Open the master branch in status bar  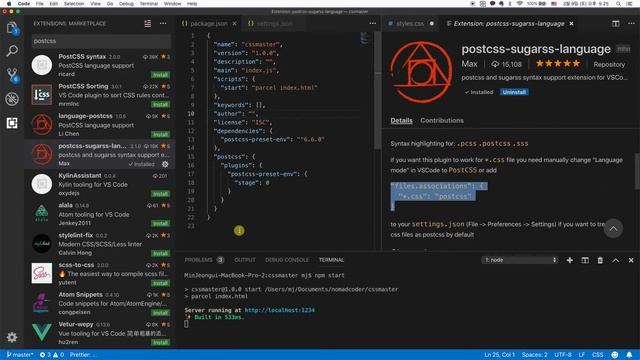point(20,355)
